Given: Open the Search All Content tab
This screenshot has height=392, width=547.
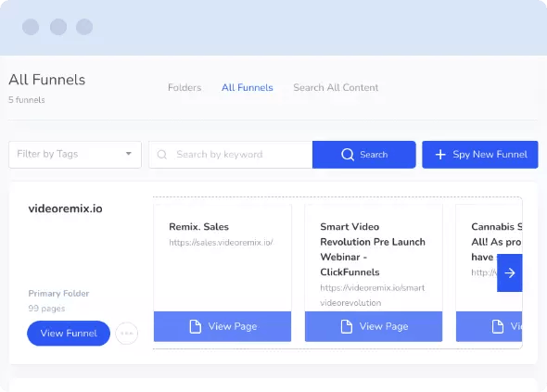Looking at the screenshot, I should point(336,87).
